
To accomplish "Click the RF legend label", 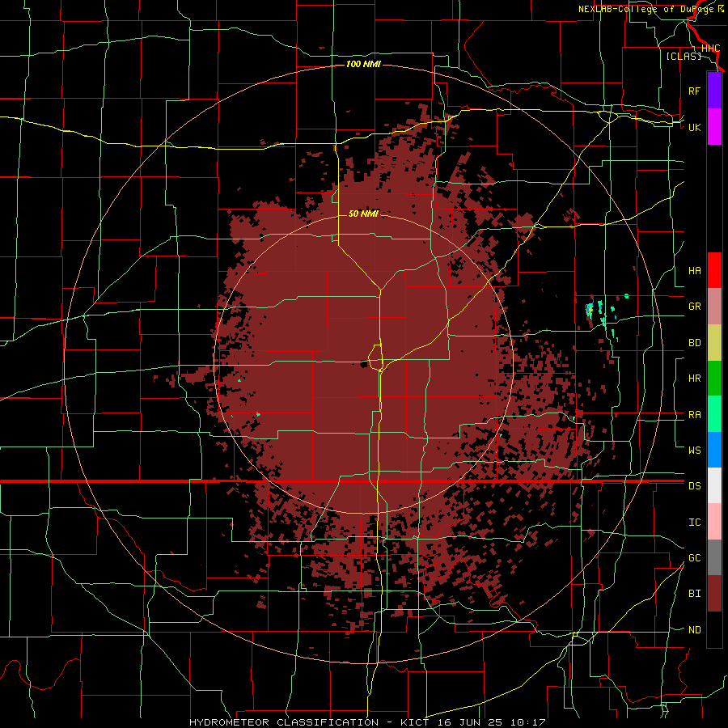I will [694, 91].
